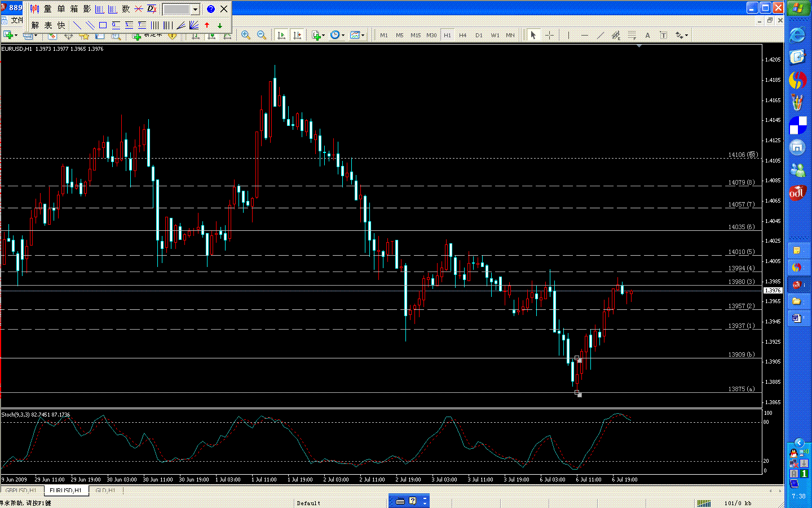Screen dimensions: 812x508
Task: Switch to M30 timeframe
Action: tap(431, 35)
